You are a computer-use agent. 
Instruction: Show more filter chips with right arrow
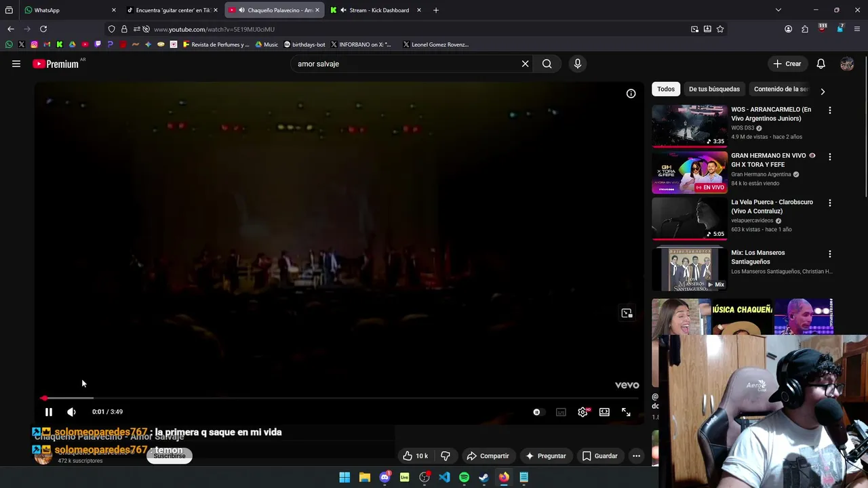pyautogui.click(x=823, y=91)
